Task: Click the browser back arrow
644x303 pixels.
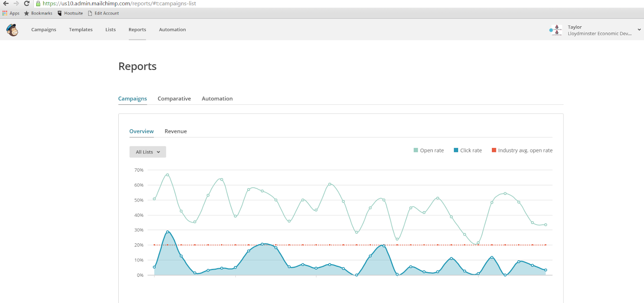Action: tap(6, 3)
